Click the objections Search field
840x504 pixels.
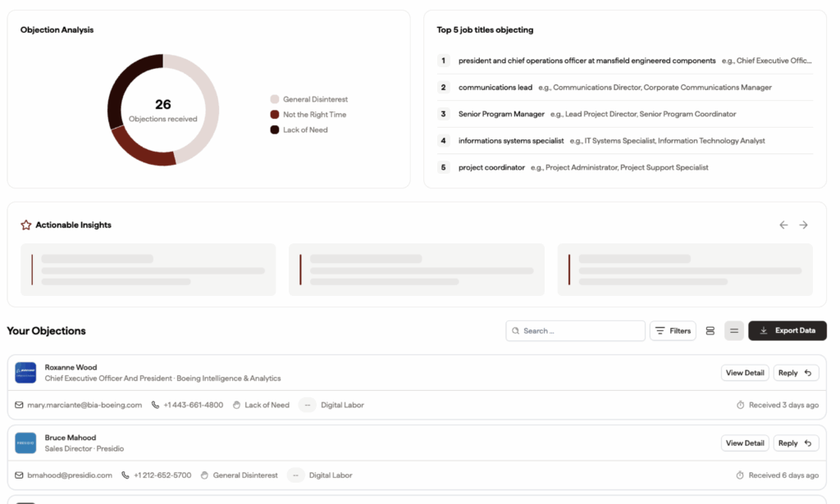[575, 330]
